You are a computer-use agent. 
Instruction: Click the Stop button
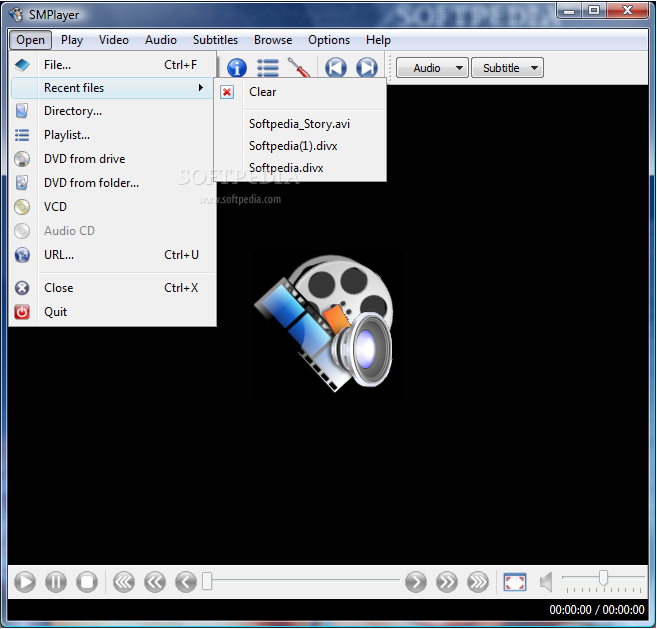[87, 582]
